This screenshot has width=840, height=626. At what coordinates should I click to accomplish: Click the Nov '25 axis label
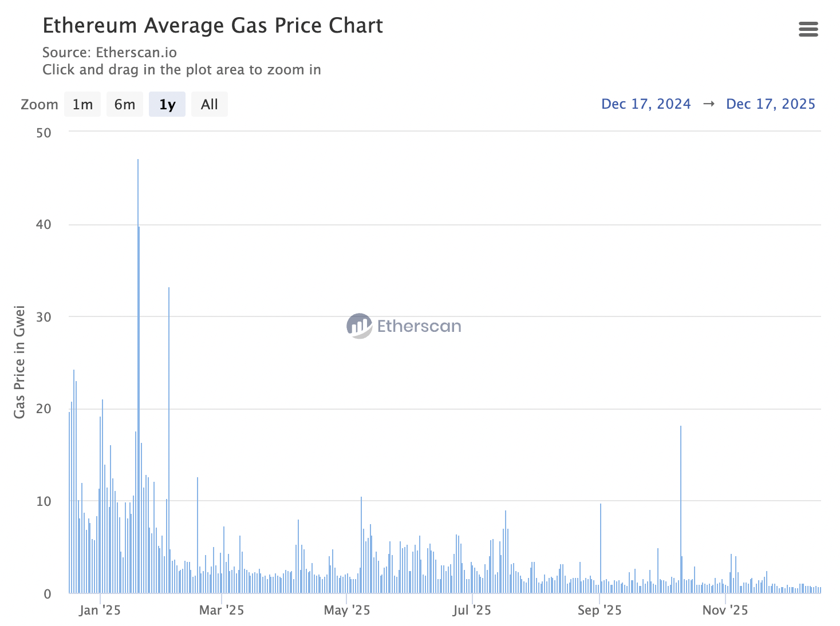[x=725, y=610]
